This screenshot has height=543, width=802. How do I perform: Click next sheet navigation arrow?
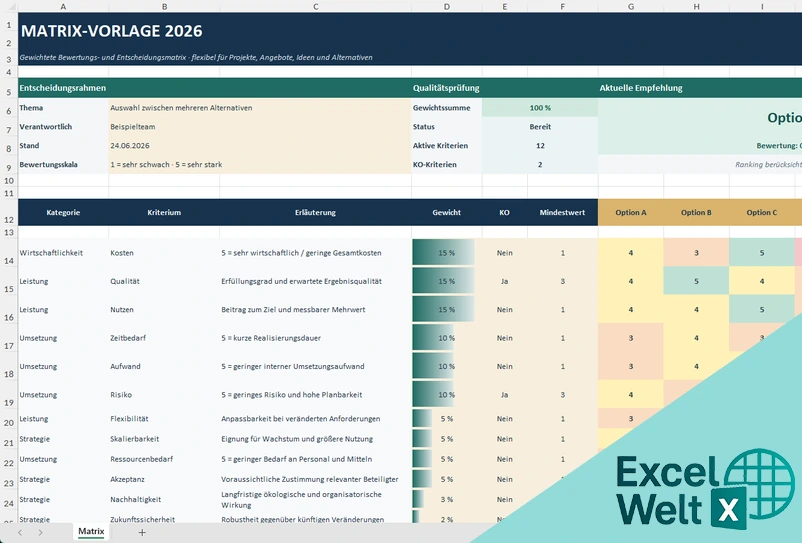coord(40,532)
